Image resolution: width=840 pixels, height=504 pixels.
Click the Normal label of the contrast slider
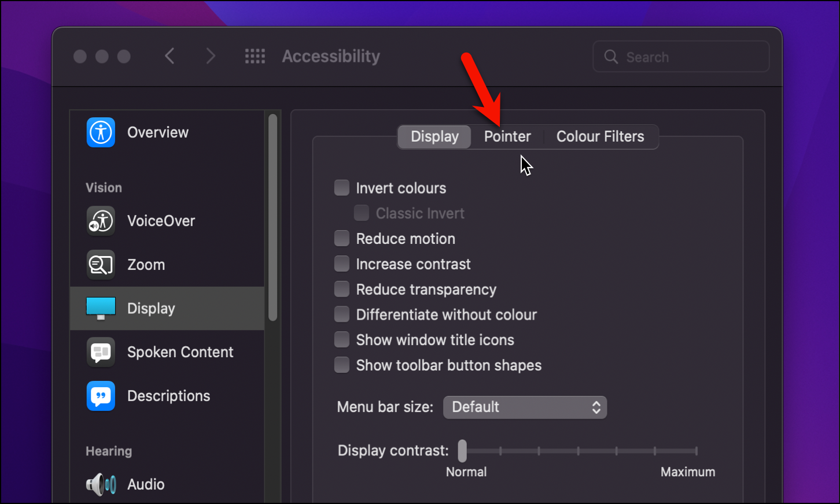tap(466, 472)
